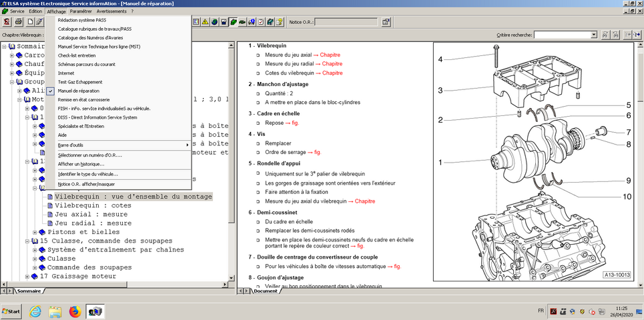
Task: Expand the Pistons et bielles node
Action: pos(35,232)
